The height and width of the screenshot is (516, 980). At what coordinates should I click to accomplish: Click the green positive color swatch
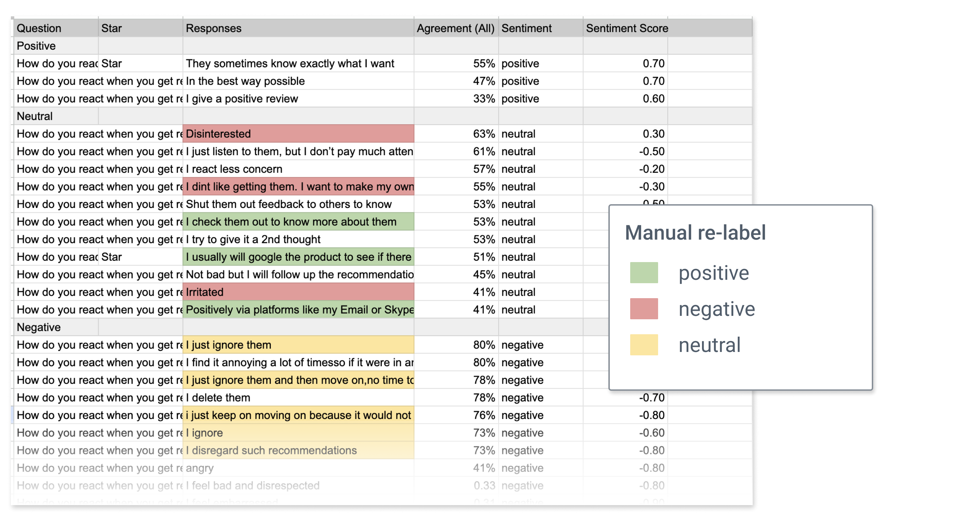point(644,272)
